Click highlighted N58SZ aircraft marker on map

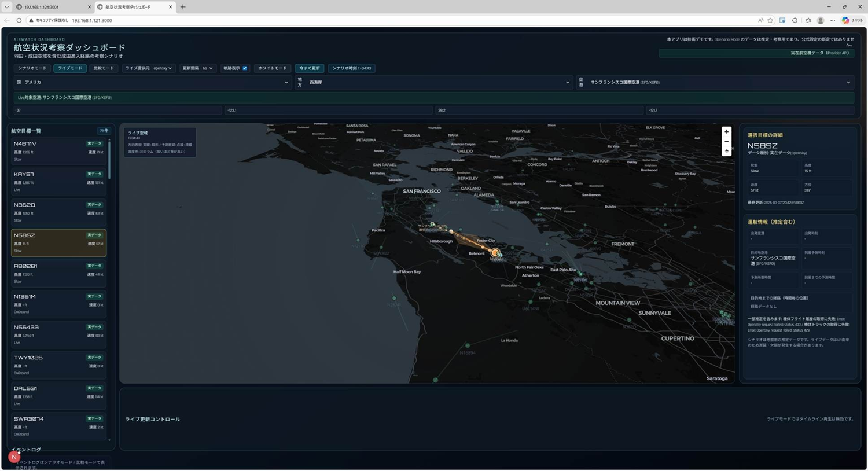pos(495,253)
